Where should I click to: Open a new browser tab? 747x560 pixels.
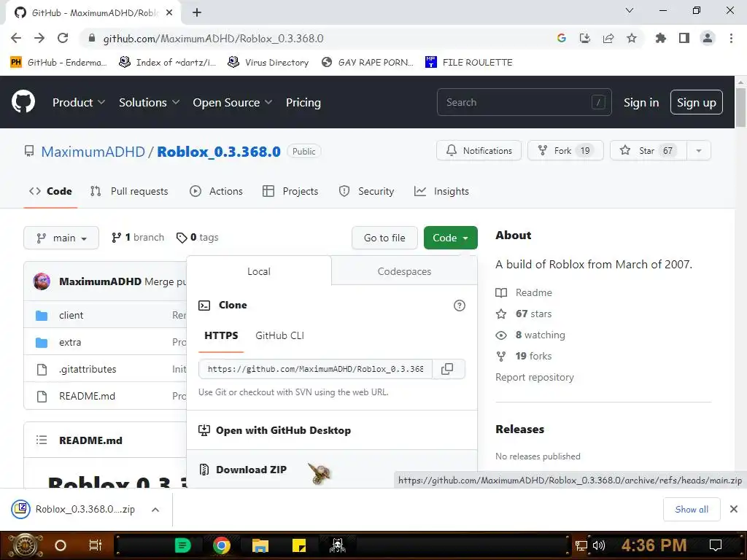point(197,13)
